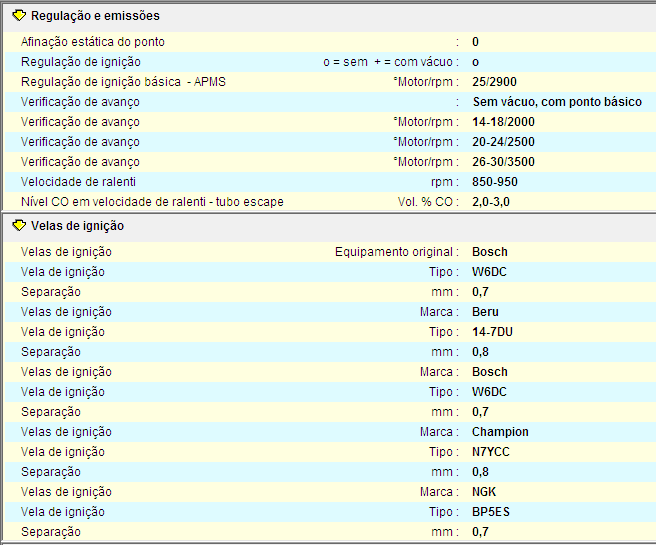Select the 'Regulação de ignição básica - APMS' label

click(123, 82)
